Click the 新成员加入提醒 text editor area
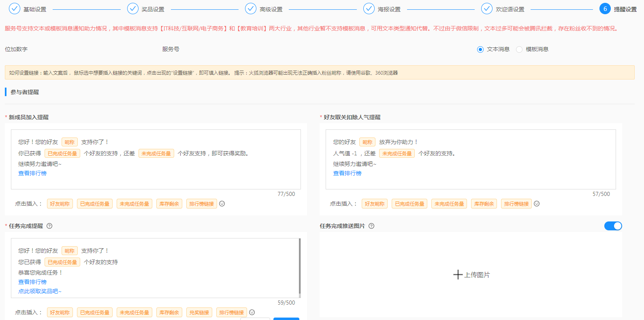 click(156, 159)
